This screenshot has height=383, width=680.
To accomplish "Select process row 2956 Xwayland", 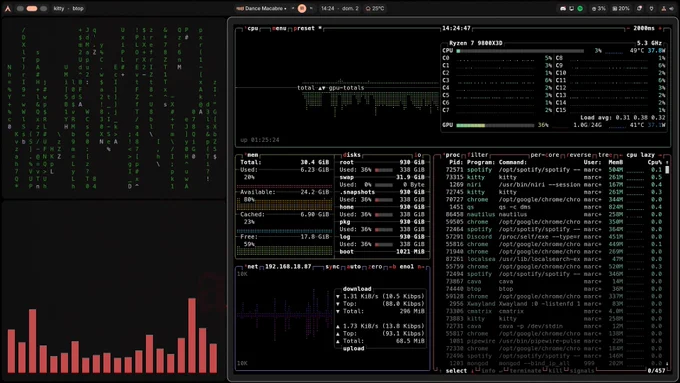I will coord(553,304).
